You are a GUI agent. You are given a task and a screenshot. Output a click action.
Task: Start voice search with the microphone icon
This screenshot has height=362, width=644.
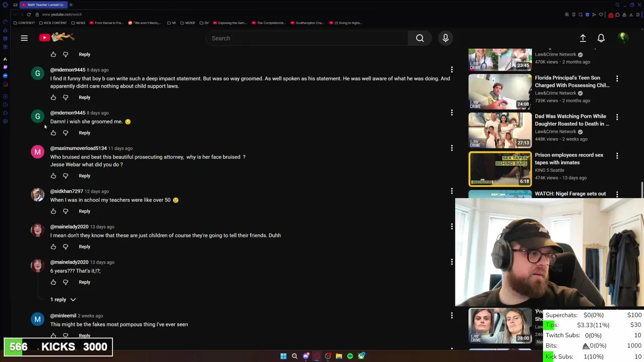445,38
